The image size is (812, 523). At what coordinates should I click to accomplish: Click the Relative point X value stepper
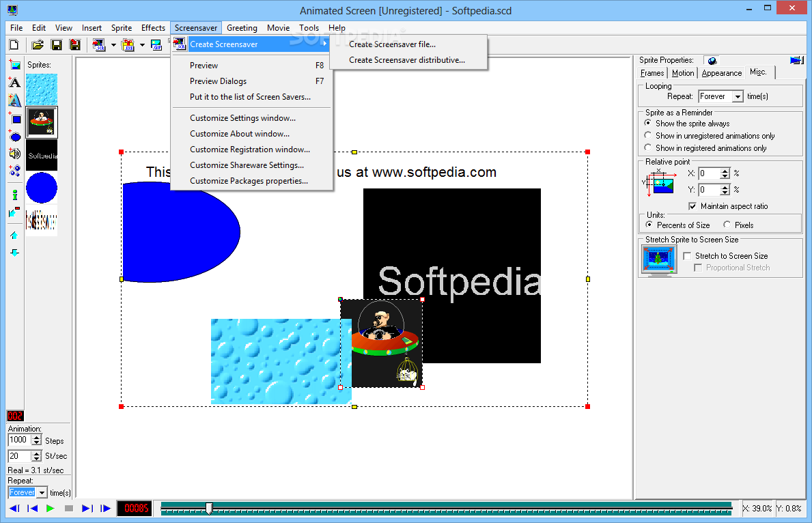click(725, 173)
